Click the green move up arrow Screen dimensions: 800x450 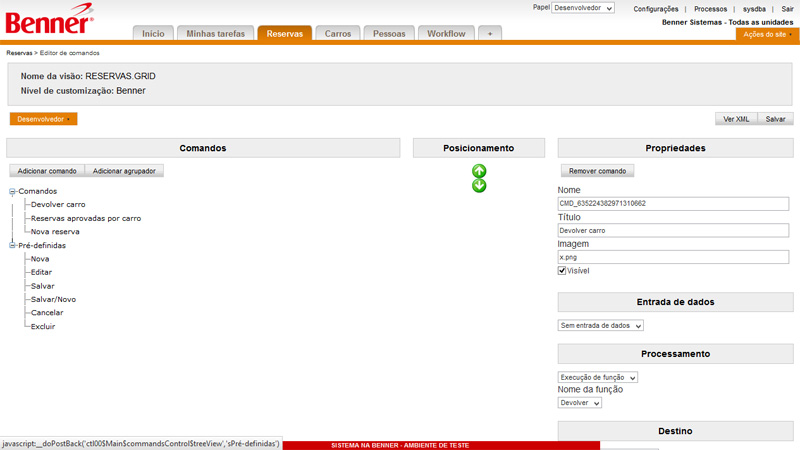(x=479, y=171)
